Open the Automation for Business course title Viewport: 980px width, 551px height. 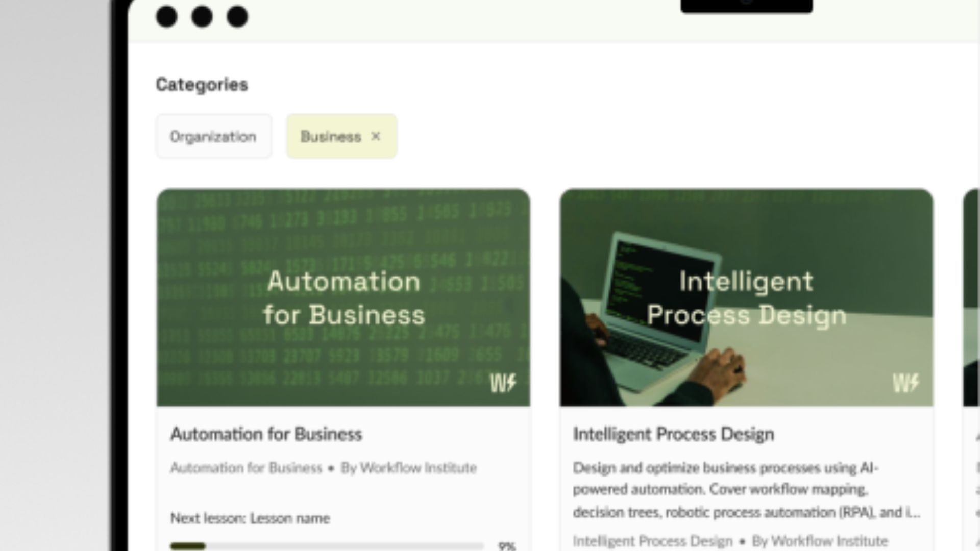pos(266,434)
